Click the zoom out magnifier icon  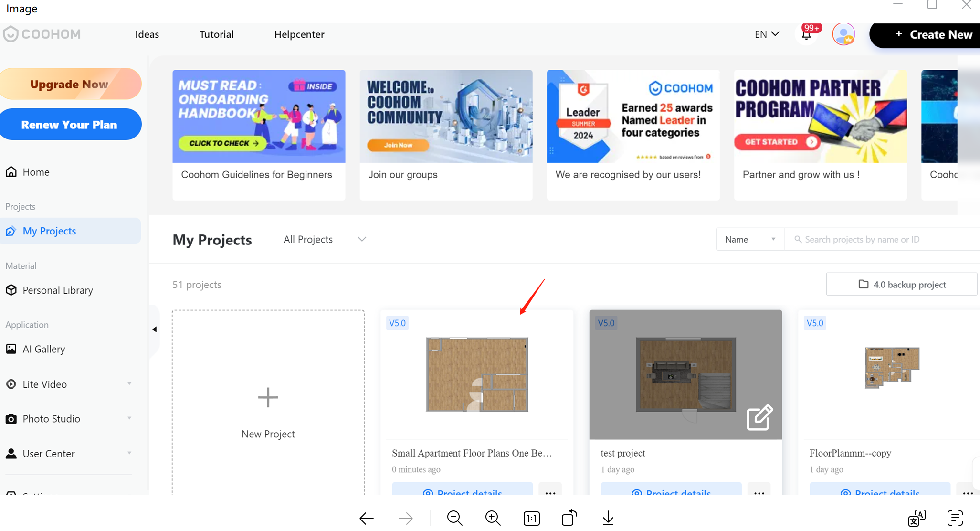click(454, 518)
